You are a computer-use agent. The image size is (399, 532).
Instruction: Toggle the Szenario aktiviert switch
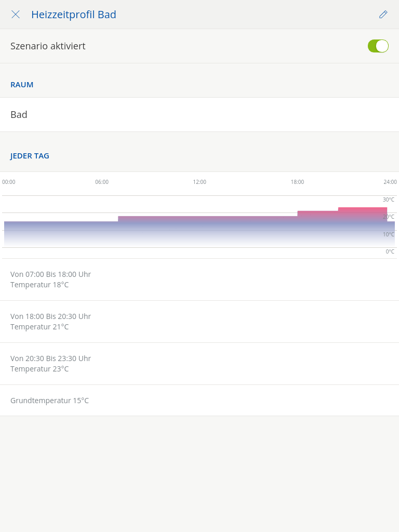378,46
